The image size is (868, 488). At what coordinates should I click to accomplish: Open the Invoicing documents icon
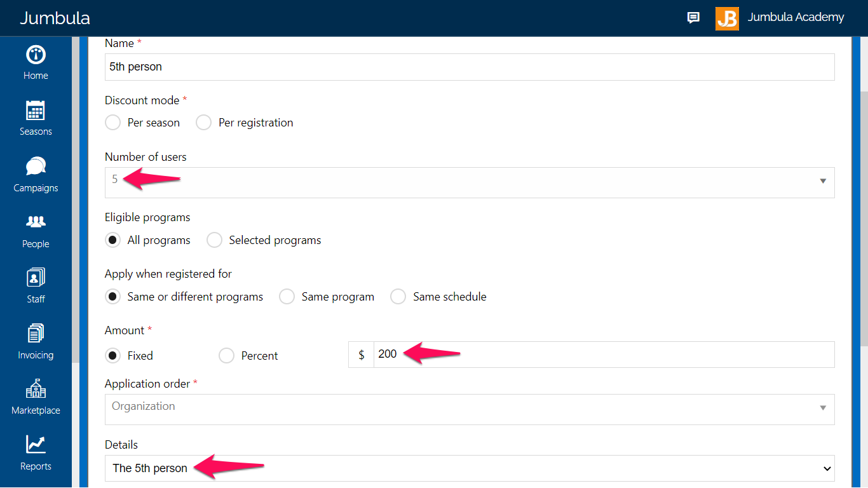[x=36, y=334]
